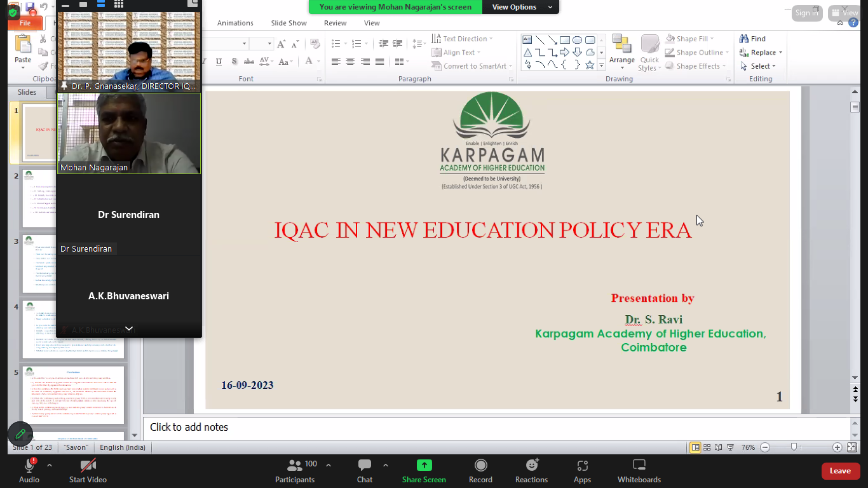Click the Cut scissors icon

click(43, 39)
